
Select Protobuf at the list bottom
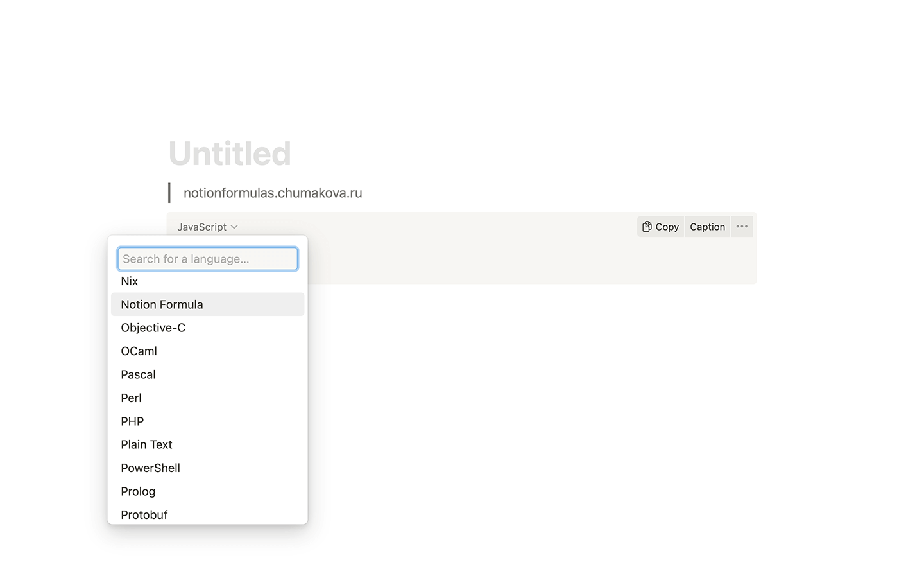tap(207, 514)
